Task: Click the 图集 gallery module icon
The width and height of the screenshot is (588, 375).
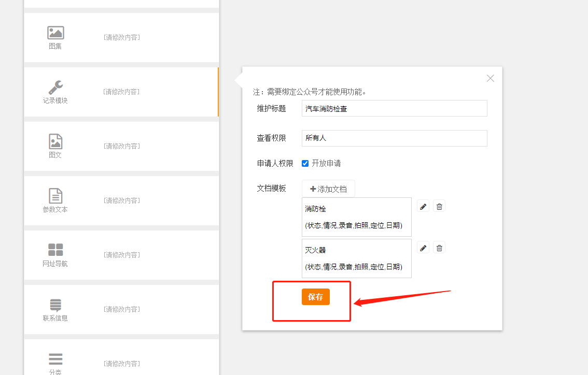Action: [55, 33]
